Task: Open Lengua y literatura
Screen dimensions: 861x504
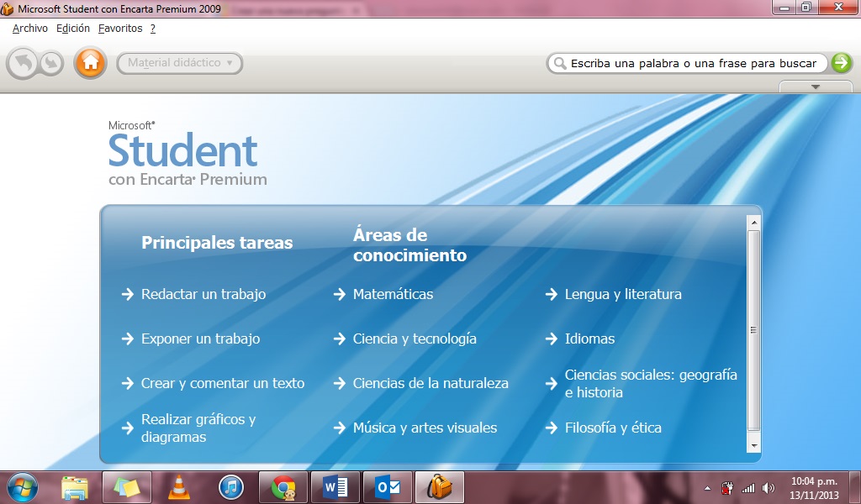Action: click(623, 295)
